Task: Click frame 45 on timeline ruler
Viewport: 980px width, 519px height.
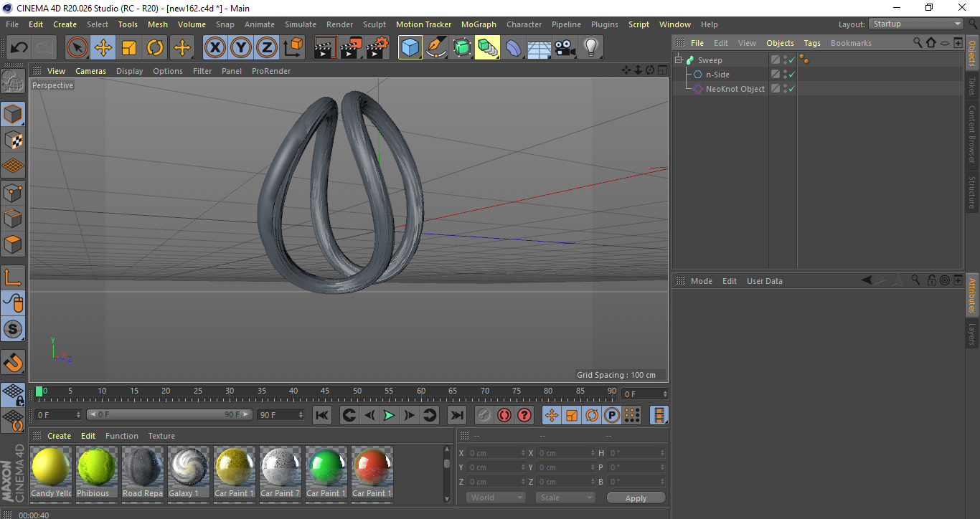Action: coord(325,391)
